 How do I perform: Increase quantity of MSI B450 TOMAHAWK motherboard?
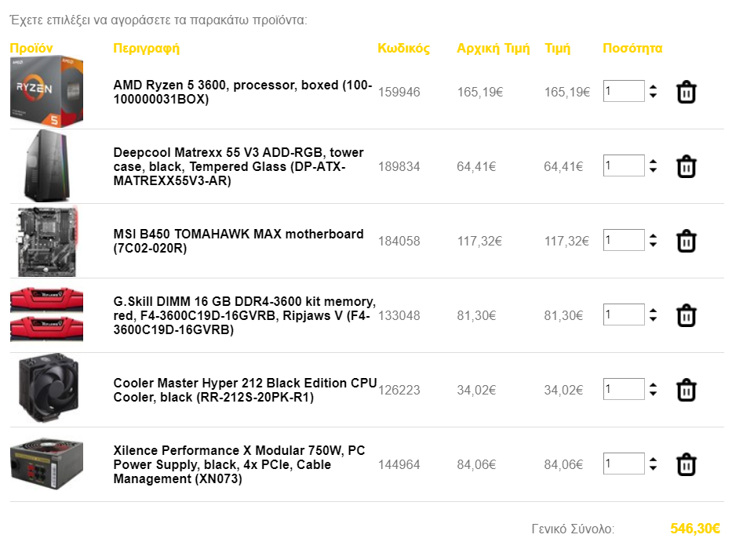click(653, 236)
